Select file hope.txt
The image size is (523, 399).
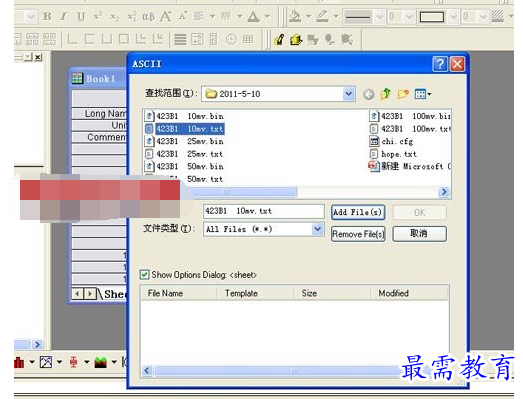click(393, 154)
